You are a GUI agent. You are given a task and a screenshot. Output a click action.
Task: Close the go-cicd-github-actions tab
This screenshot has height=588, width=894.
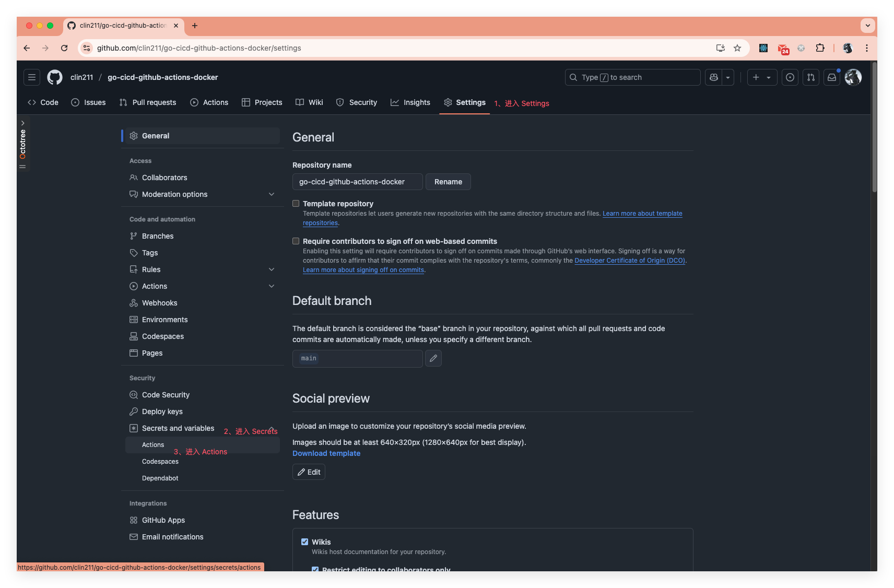click(176, 26)
